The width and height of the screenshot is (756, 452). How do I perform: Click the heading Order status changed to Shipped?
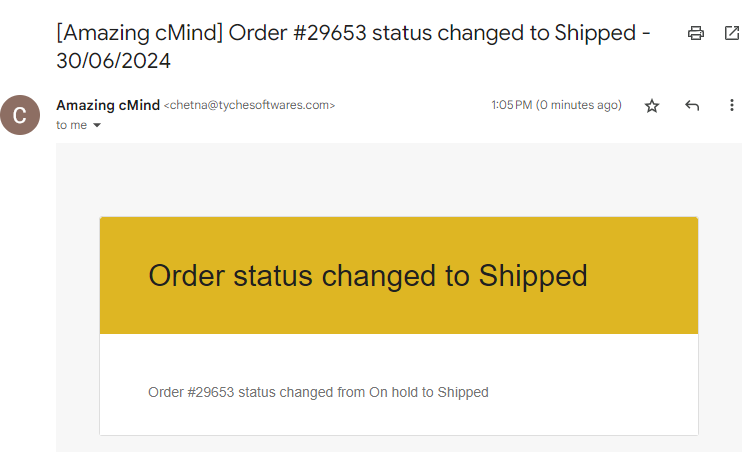(368, 276)
